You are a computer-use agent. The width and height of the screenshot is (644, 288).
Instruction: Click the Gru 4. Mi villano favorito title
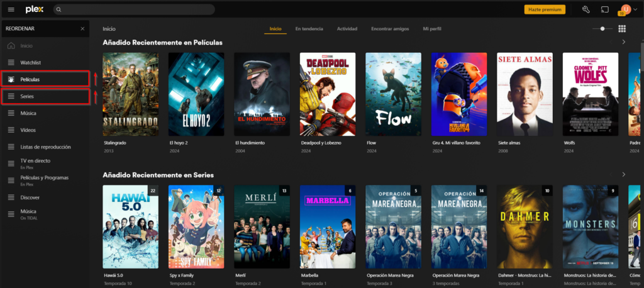coord(457,143)
